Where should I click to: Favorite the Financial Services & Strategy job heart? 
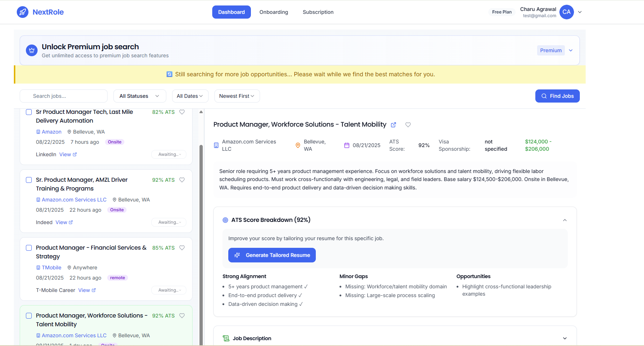point(182,248)
